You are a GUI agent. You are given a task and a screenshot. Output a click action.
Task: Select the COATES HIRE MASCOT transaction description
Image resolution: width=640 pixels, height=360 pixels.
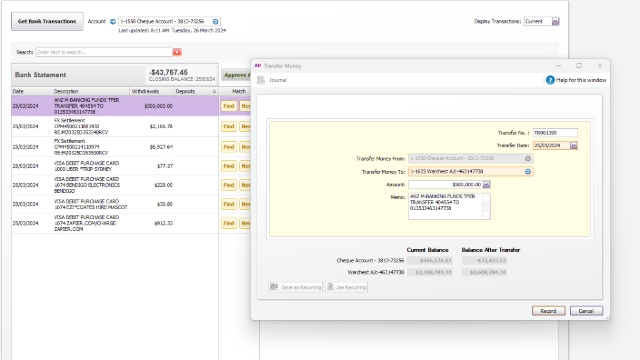(91, 204)
